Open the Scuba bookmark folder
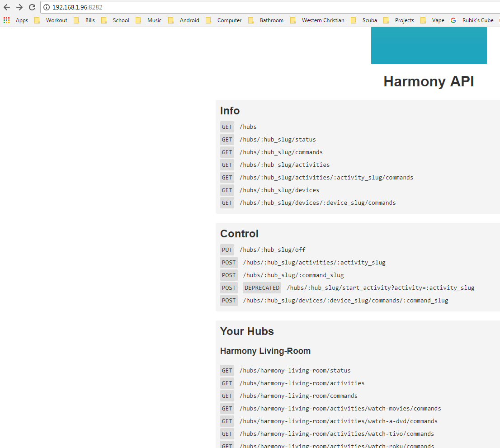This screenshot has width=500, height=448. 364,20
